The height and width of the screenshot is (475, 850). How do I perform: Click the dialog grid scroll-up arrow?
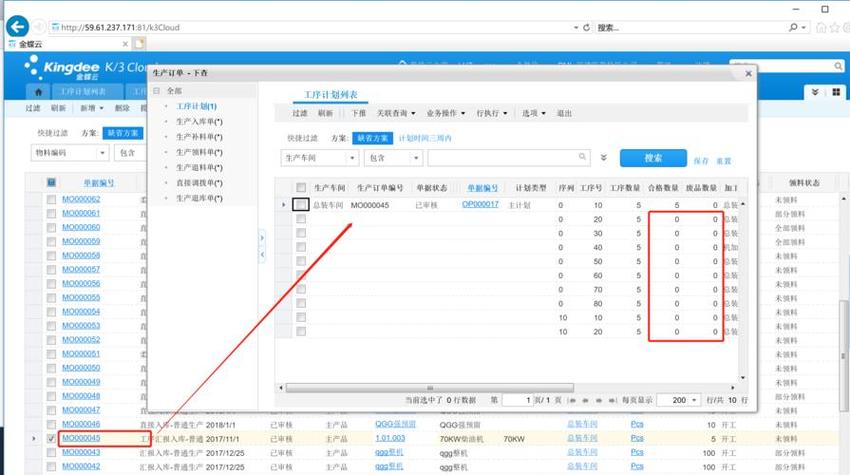click(x=743, y=204)
